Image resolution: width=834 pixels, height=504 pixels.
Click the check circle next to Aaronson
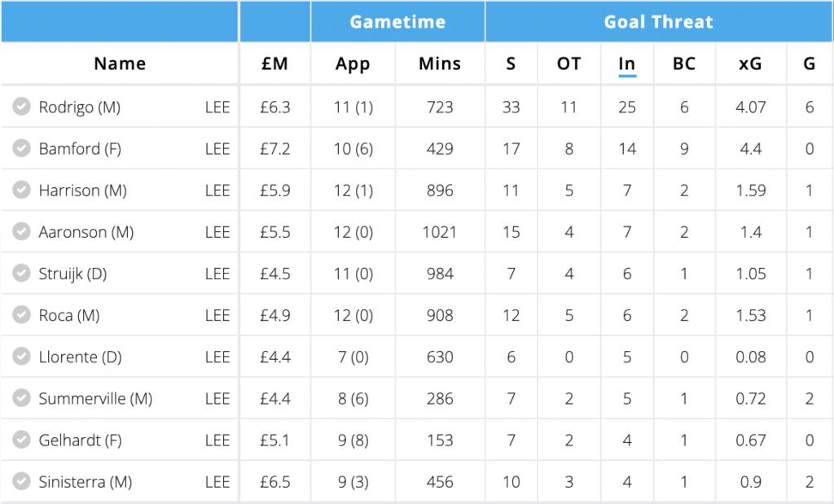[x=21, y=232]
